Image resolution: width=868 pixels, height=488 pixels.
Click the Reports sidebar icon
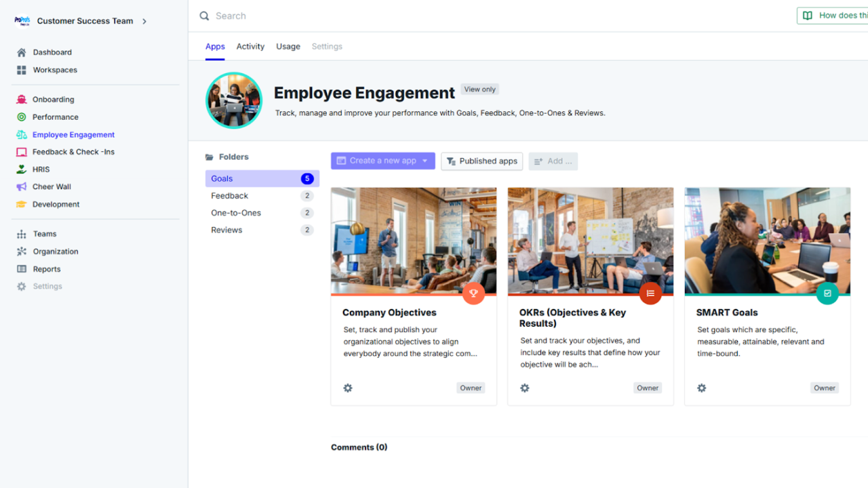pyautogui.click(x=22, y=269)
